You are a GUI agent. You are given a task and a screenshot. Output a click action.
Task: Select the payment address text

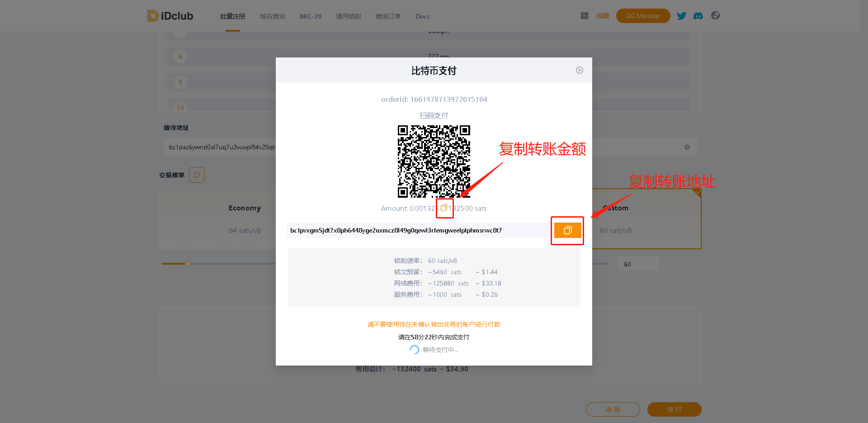[396, 230]
